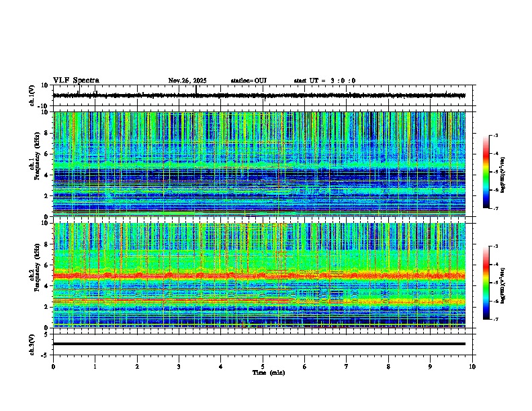This screenshot has height=411, width=532.
Task: Click the "Time (min)" axis label
Action: [269, 373]
